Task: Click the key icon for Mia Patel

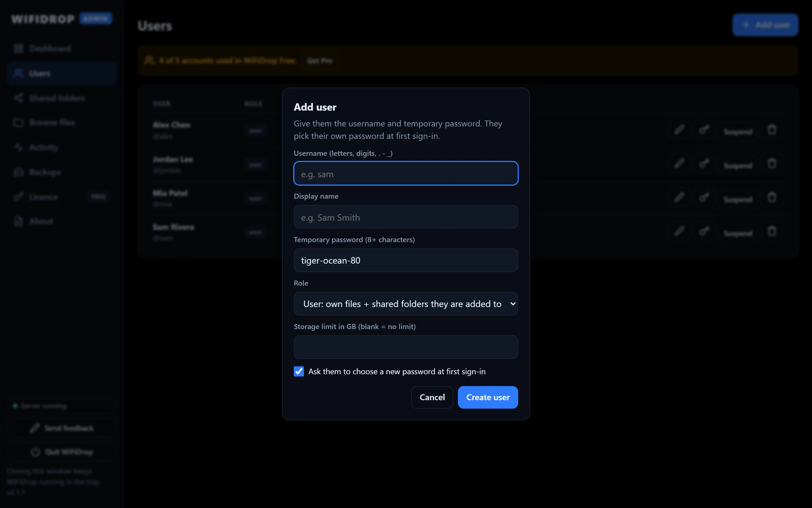Action: click(704, 197)
